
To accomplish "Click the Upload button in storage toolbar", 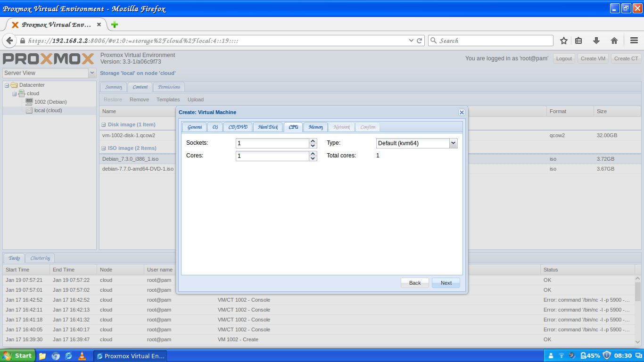I will pyautogui.click(x=196, y=99).
